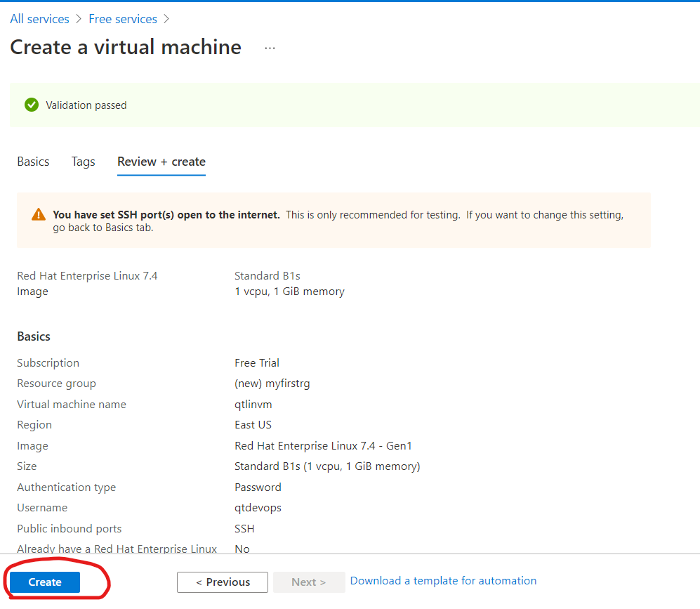The height and width of the screenshot is (609, 700).
Task: Select the SSH public inbound ports value
Action: point(244,529)
